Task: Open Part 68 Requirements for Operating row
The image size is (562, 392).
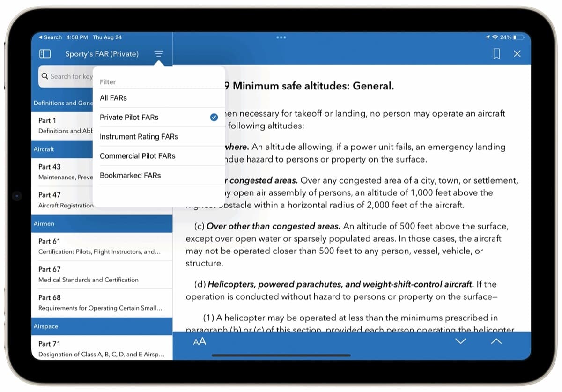Action: [x=102, y=303]
